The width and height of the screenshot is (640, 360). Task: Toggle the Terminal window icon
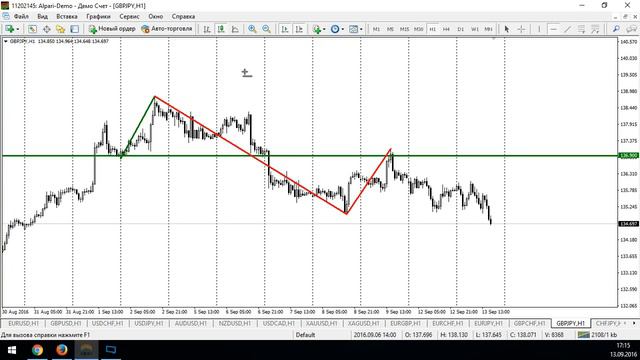coord(75,29)
